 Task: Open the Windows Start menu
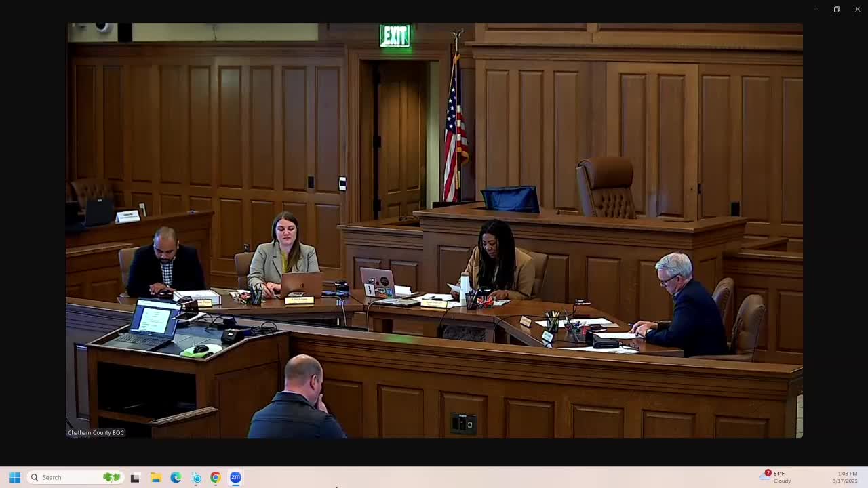click(x=14, y=477)
